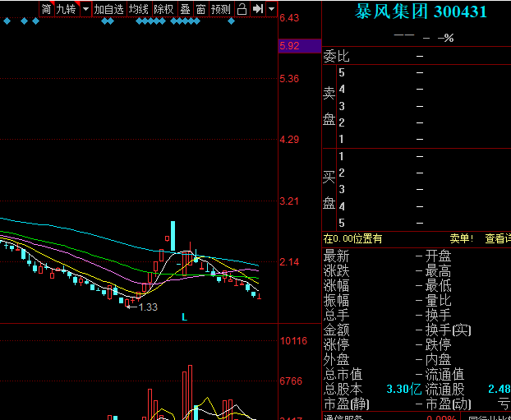Click the 1.33 lowest price annotation
This screenshot has height=420, width=511.
pyautogui.click(x=148, y=307)
